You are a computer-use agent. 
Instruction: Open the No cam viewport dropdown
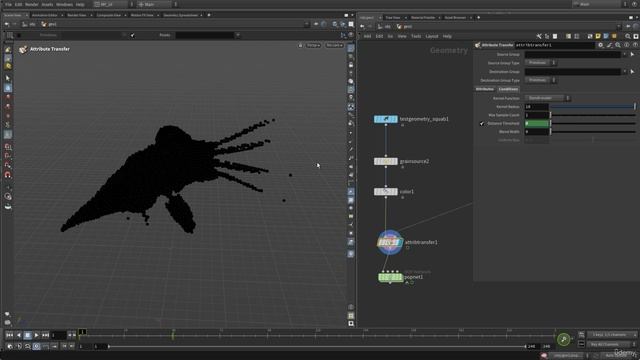[x=334, y=45]
